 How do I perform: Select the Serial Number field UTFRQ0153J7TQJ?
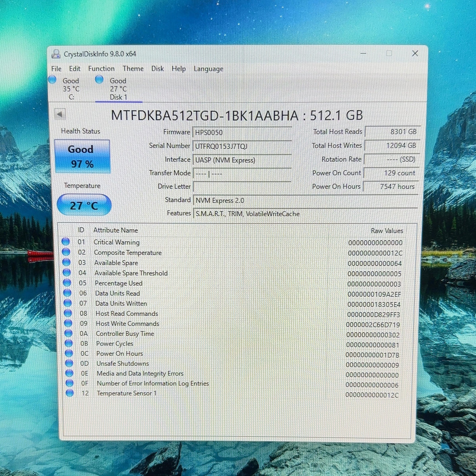point(242,146)
